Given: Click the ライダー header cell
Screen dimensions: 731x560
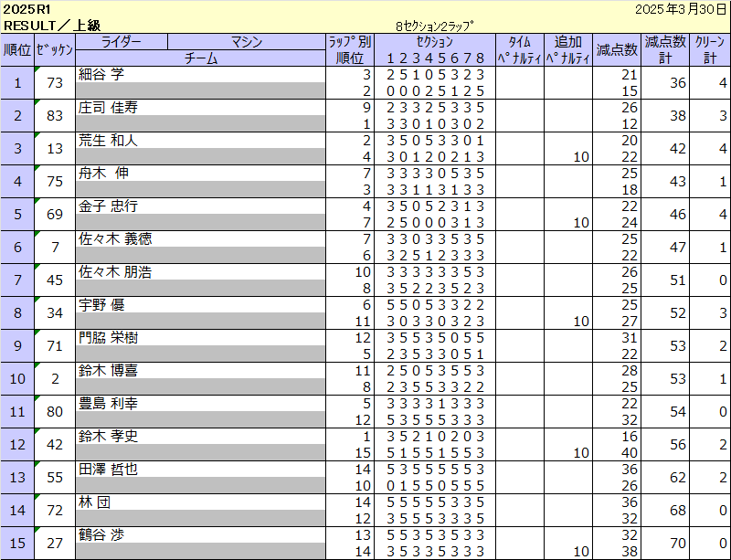Looking at the screenshot, I should click(x=121, y=41).
